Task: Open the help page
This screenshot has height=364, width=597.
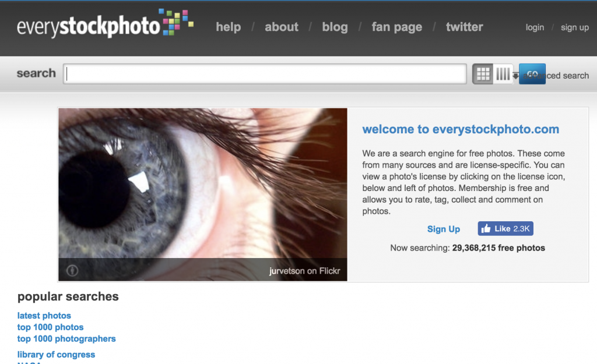Action: click(x=228, y=27)
